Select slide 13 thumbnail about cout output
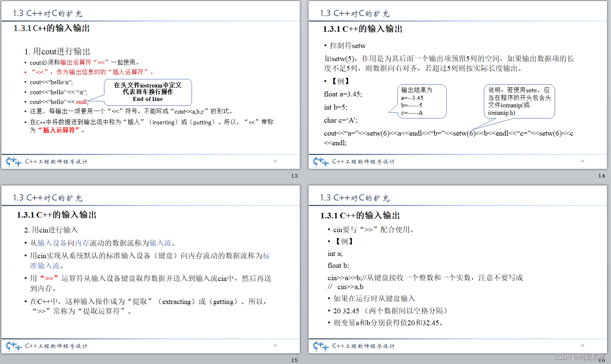This screenshot has height=364, width=611. tap(151, 85)
